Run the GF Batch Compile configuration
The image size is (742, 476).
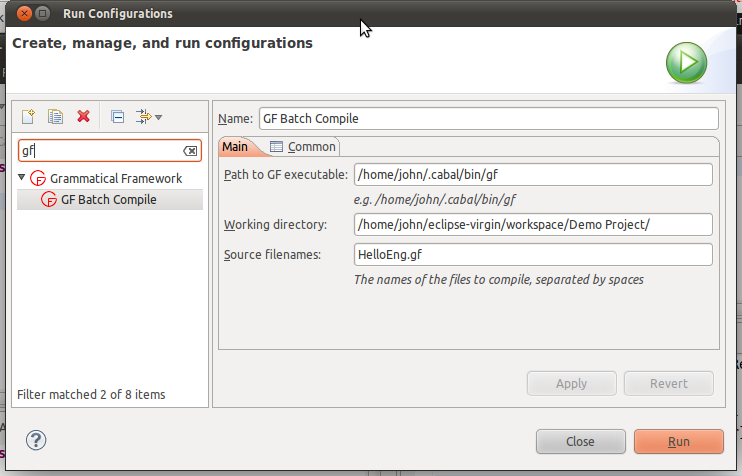click(x=678, y=441)
